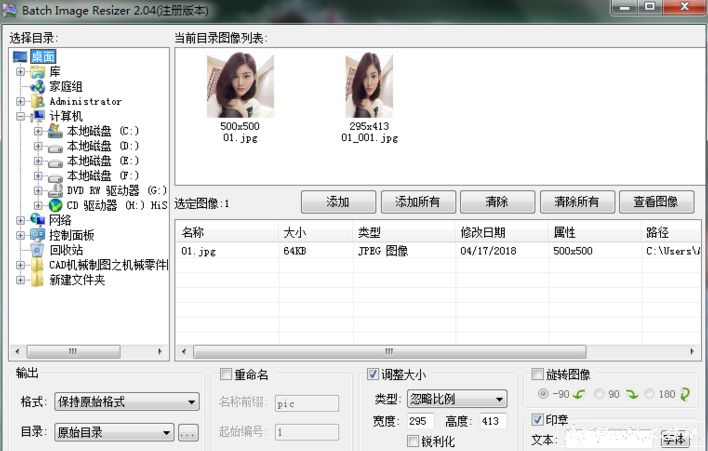
Task: Click the 180 degree rotate arrow icon
Action: [x=685, y=394]
